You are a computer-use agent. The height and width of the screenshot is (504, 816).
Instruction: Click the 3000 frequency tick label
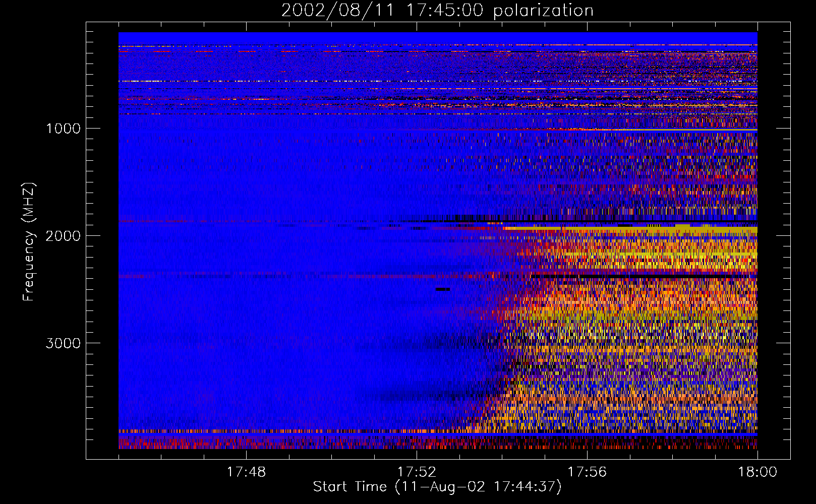(63, 343)
